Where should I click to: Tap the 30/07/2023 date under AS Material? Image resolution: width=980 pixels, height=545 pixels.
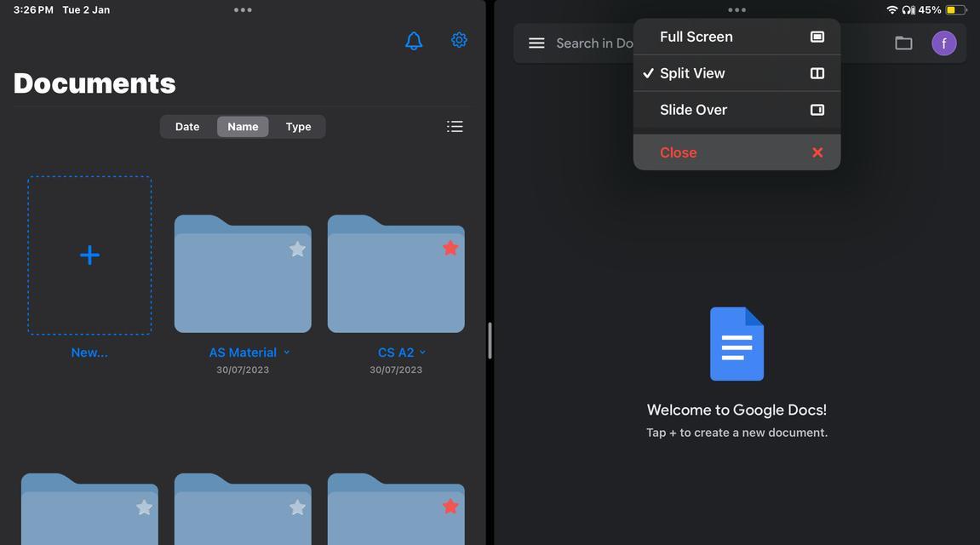(243, 370)
